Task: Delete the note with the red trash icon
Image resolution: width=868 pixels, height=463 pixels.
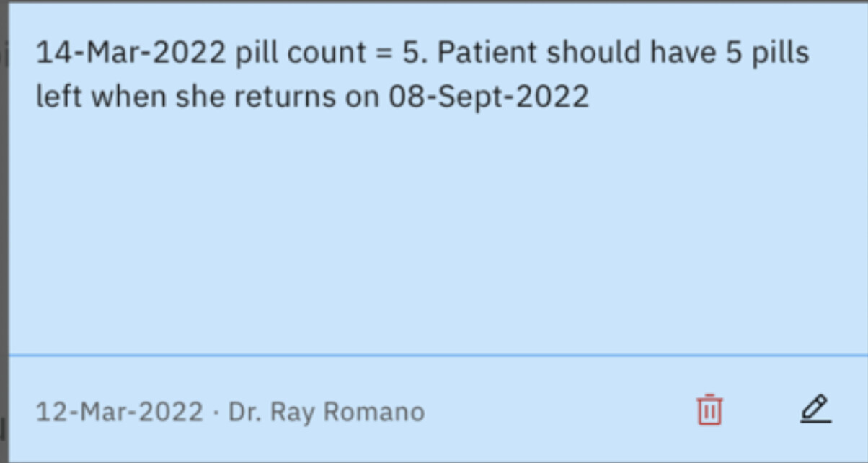Action: click(x=709, y=410)
